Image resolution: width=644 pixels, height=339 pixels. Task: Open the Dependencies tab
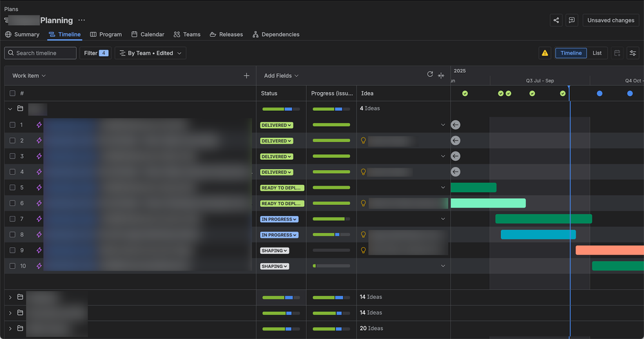[x=276, y=34]
